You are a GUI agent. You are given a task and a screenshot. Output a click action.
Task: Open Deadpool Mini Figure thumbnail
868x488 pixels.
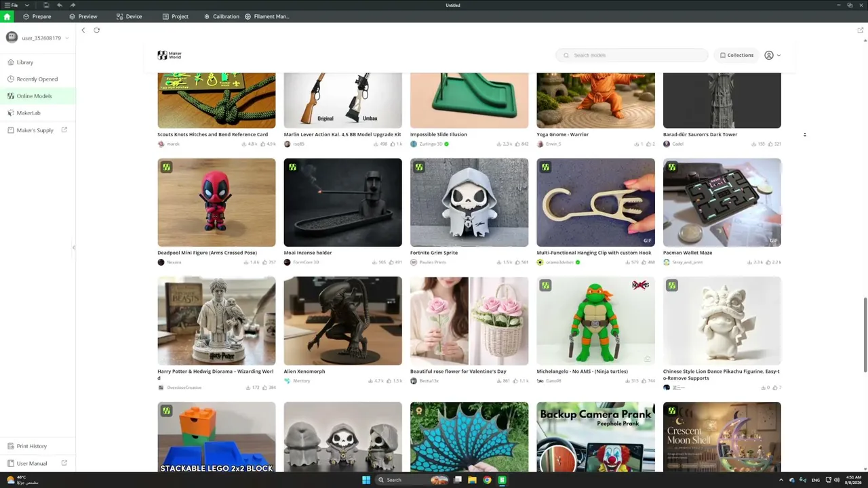pos(216,203)
